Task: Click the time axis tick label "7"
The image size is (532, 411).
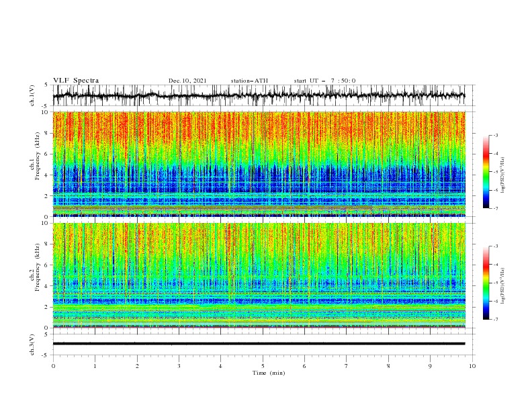Action: [x=347, y=366]
